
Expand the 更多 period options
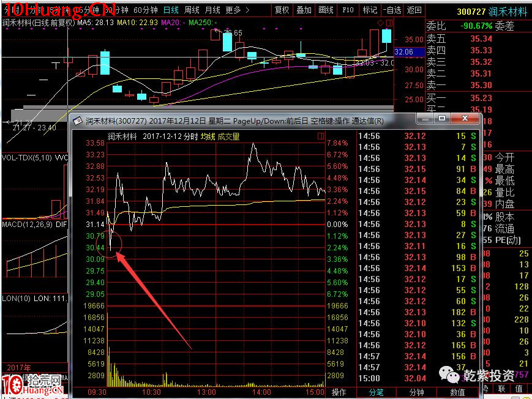click(237, 10)
